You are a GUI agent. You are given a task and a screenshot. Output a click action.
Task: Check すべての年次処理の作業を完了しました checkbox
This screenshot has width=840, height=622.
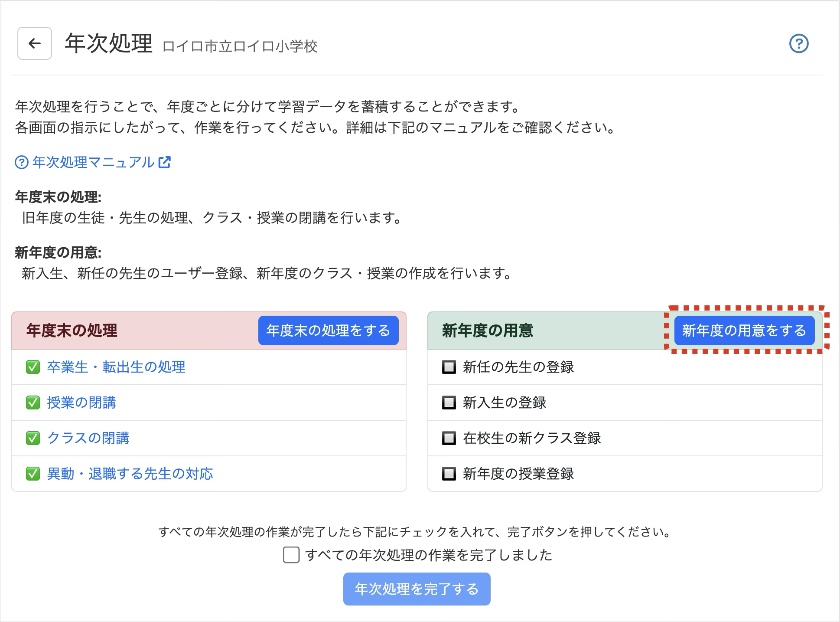tap(291, 555)
